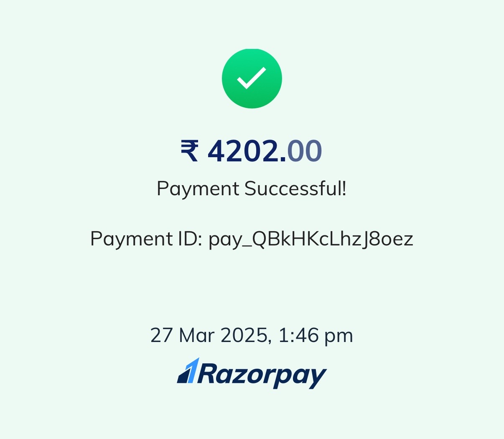This screenshot has width=504, height=439.
Task: Click the Payment ID: label
Action: (x=147, y=239)
